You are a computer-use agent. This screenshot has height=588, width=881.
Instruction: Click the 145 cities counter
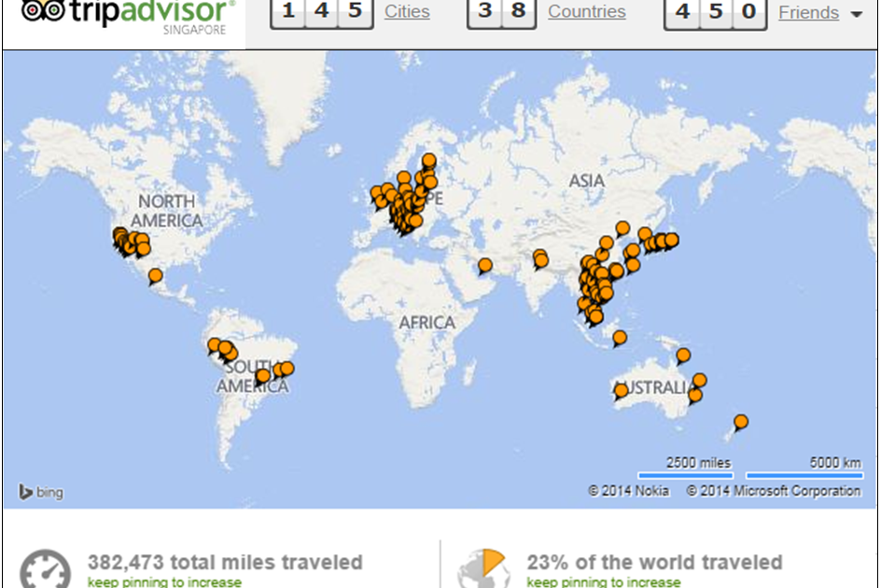(x=322, y=12)
